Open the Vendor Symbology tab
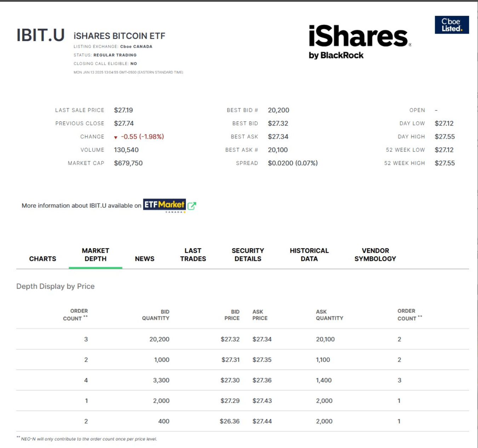 click(375, 255)
